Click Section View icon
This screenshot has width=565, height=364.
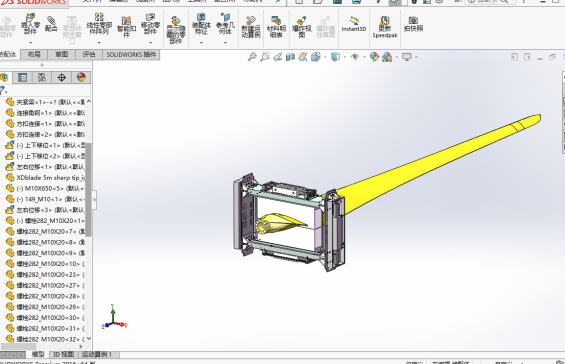pyautogui.click(x=290, y=57)
